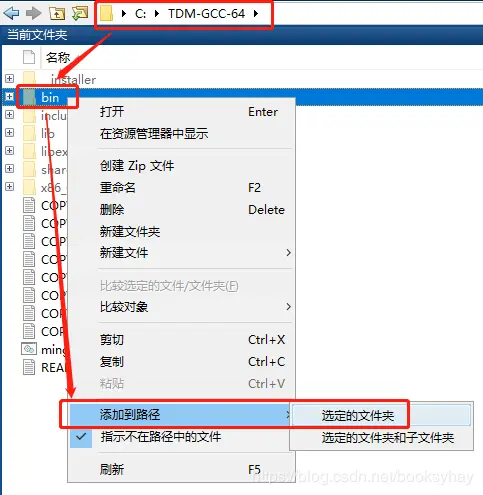Select the installer folder icon

pos(30,79)
